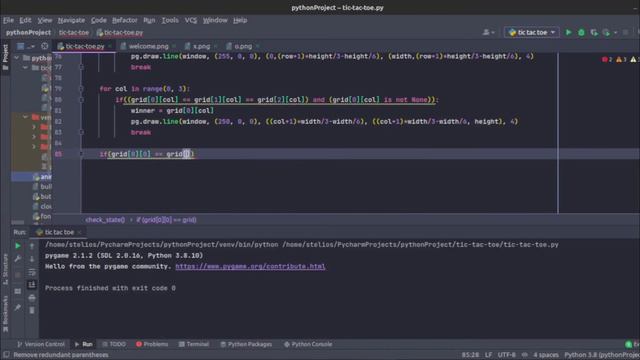
Task: Click the profile run icon in toolbar
Action: [607, 32]
